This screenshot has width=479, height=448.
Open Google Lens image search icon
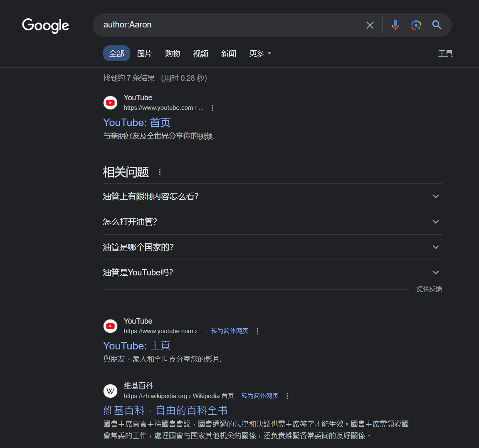[416, 25]
